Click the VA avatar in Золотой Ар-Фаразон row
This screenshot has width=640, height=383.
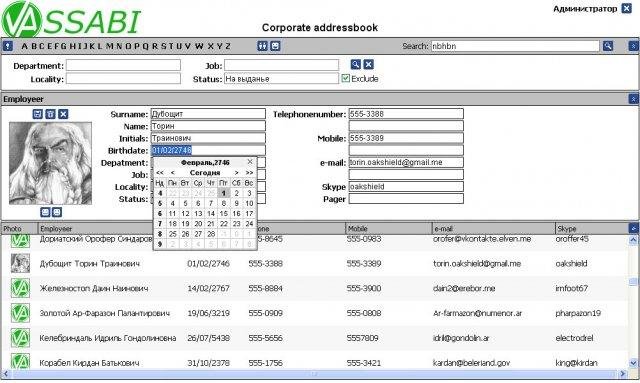(20, 313)
